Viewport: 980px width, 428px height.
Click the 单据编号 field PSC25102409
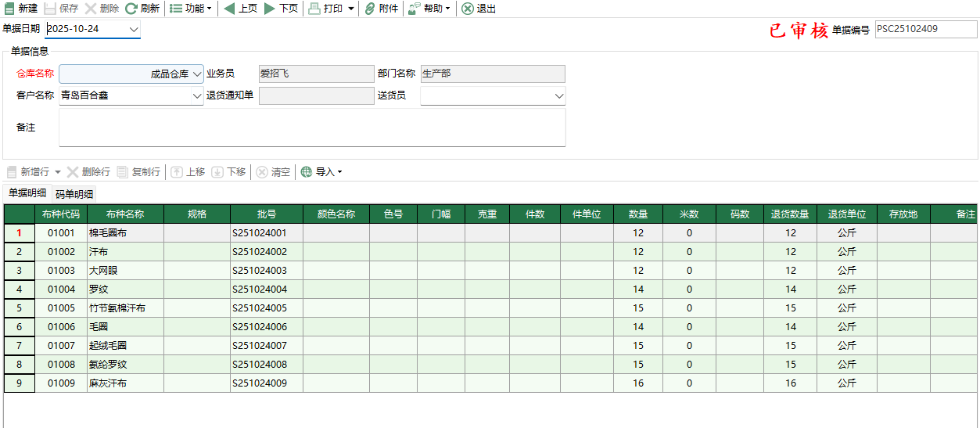point(926,29)
